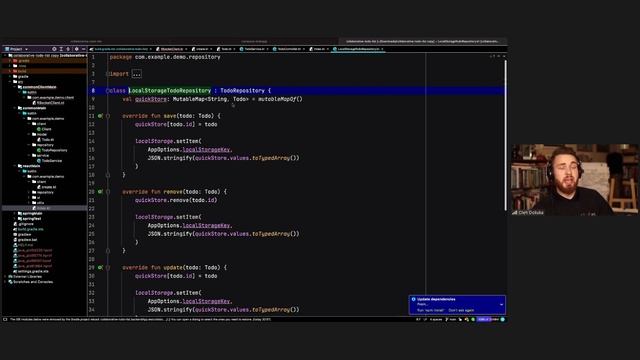The height and width of the screenshot is (360, 640).
Task: Switch to the TodoService editor tab
Action: 254,49
